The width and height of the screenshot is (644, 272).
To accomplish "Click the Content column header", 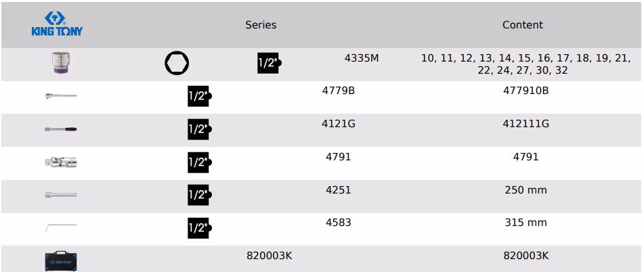I will [x=522, y=25].
